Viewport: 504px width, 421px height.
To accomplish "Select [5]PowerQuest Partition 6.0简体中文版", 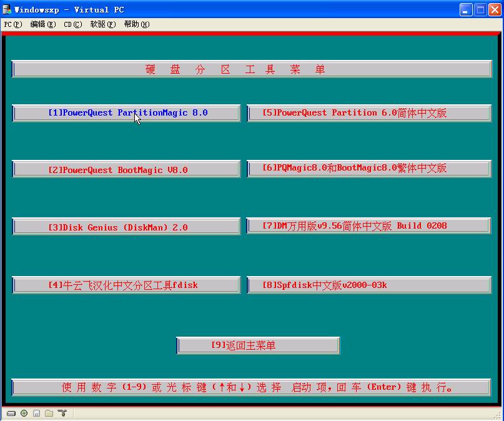I will click(369, 113).
